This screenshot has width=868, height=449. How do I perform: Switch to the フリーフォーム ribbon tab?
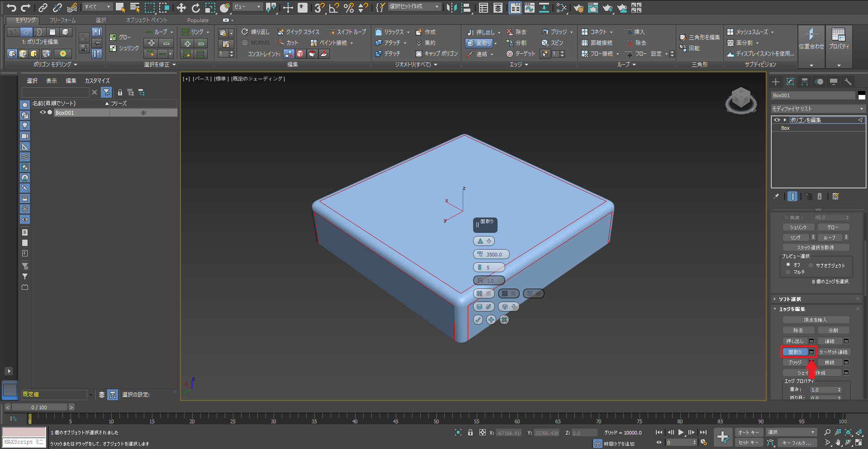tap(62, 20)
